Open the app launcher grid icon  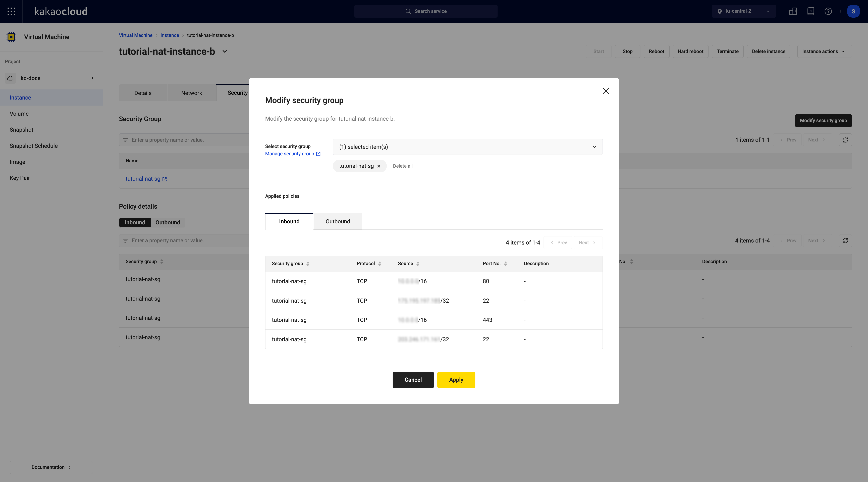click(11, 11)
